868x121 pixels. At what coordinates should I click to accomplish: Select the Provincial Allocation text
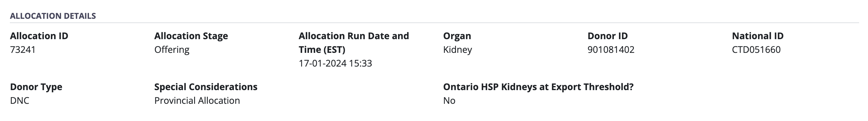[197, 100]
